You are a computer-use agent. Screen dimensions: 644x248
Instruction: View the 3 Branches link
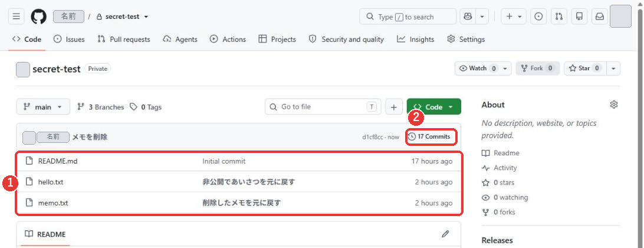pyautogui.click(x=101, y=107)
